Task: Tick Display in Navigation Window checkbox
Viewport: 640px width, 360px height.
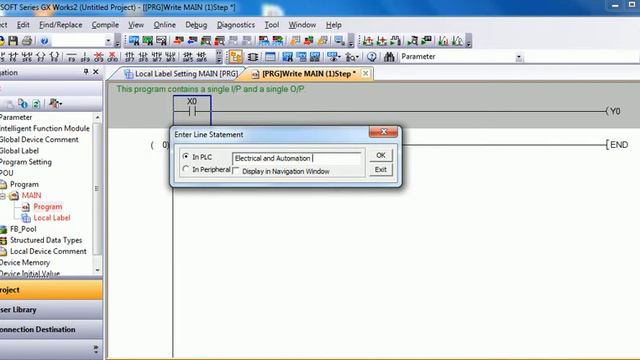Action: coord(236,171)
